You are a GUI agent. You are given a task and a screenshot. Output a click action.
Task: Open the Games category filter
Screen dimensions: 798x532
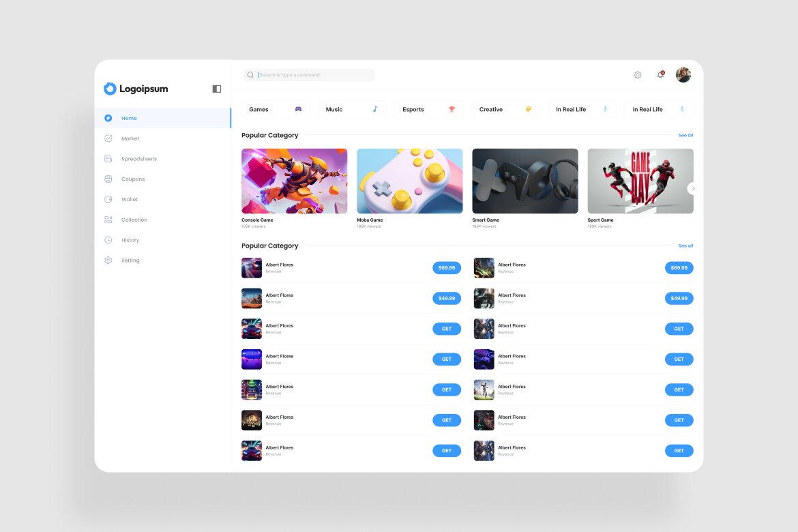pos(275,109)
